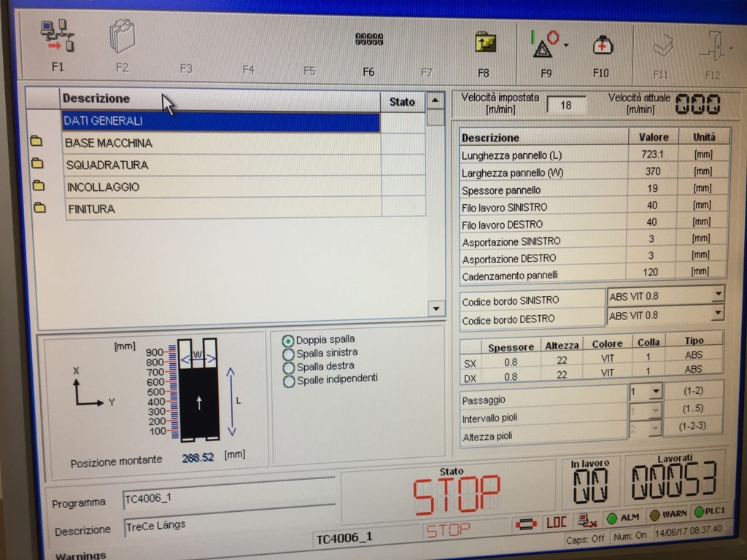Image resolution: width=747 pixels, height=560 pixels.
Task: Click the F9 dropdown arrow beside the icon
Action: pyautogui.click(x=566, y=45)
